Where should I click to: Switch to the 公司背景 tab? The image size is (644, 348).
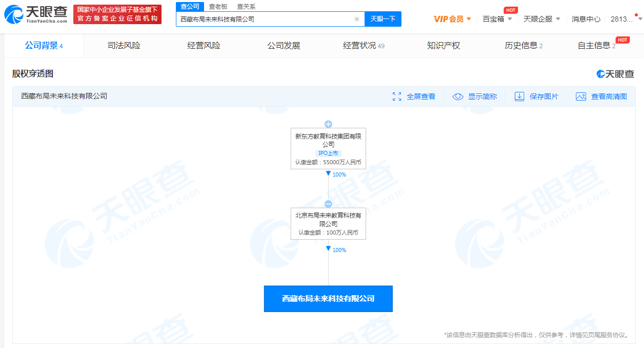[x=44, y=46]
